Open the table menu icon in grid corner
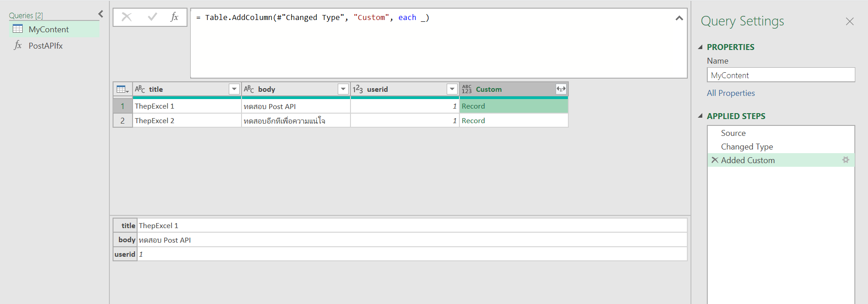Image resolution: width=868 pixels, height=304 pixels. pyautogui.click(x=122, y=90)
